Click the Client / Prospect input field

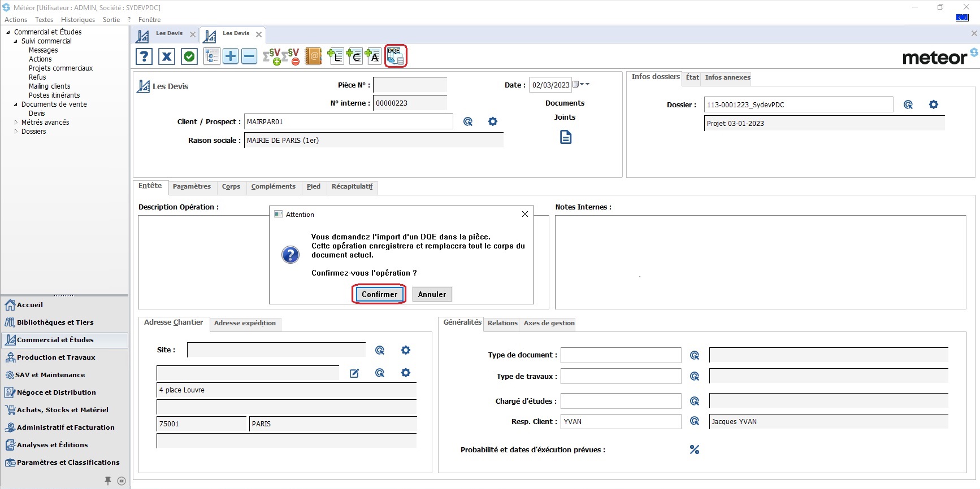click(349, 121)
